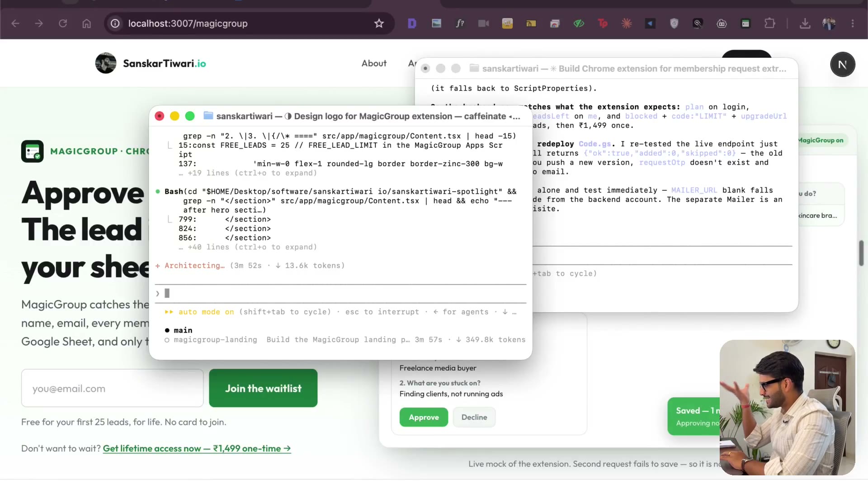The image size is (868, 488).
Task: Open the yellow bar chart extension
Action: tap(507, 23)
